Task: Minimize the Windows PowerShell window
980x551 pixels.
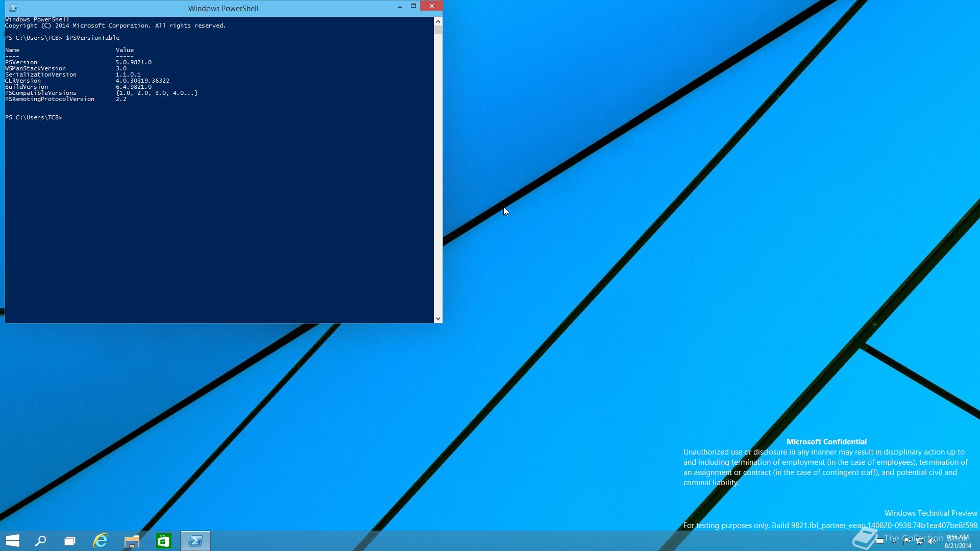Action: pyautogui.click(x=400, y=6)
